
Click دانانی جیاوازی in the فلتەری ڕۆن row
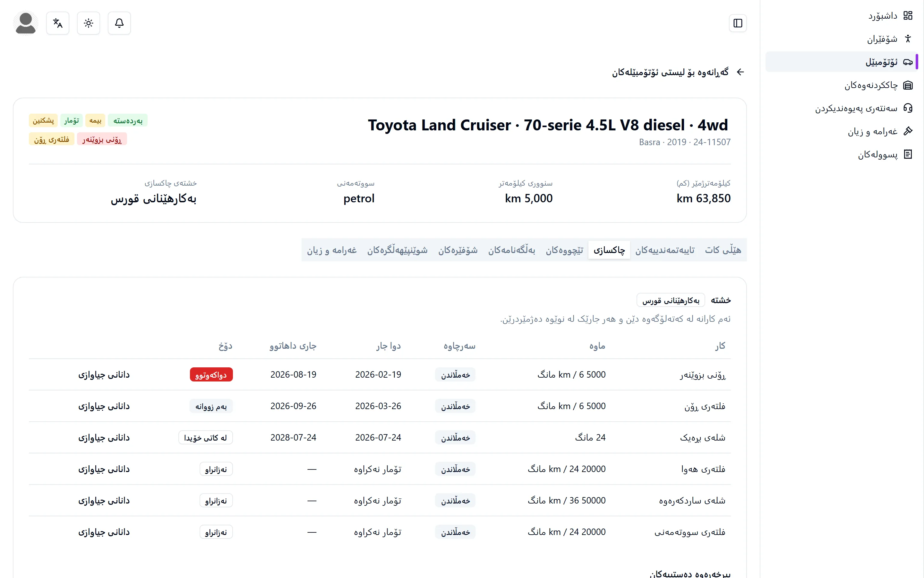tap(104, 406)
